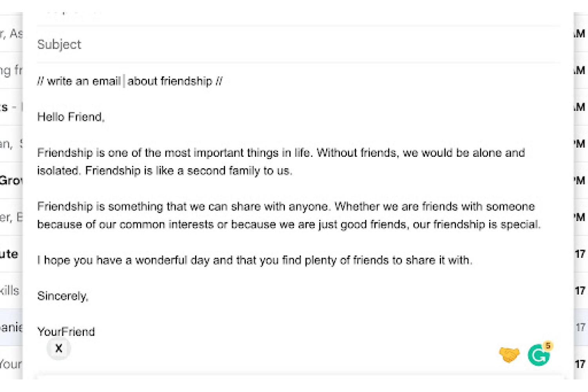The height and width of the screenshot is (392, 588).
Task: Open the bold 'ute' email row in inbox
Action: [11, 254]
